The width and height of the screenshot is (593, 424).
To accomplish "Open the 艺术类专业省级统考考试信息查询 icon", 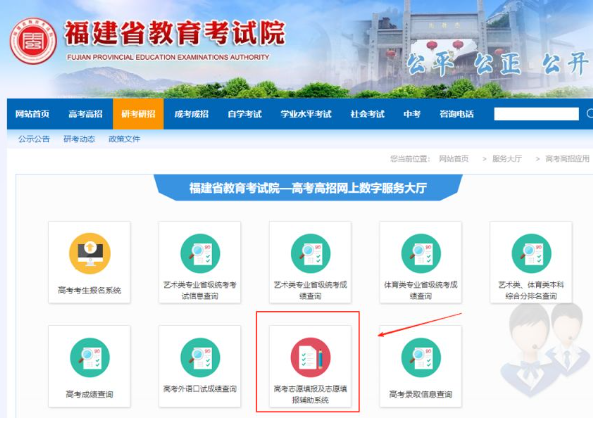I will tap(200, 253).
